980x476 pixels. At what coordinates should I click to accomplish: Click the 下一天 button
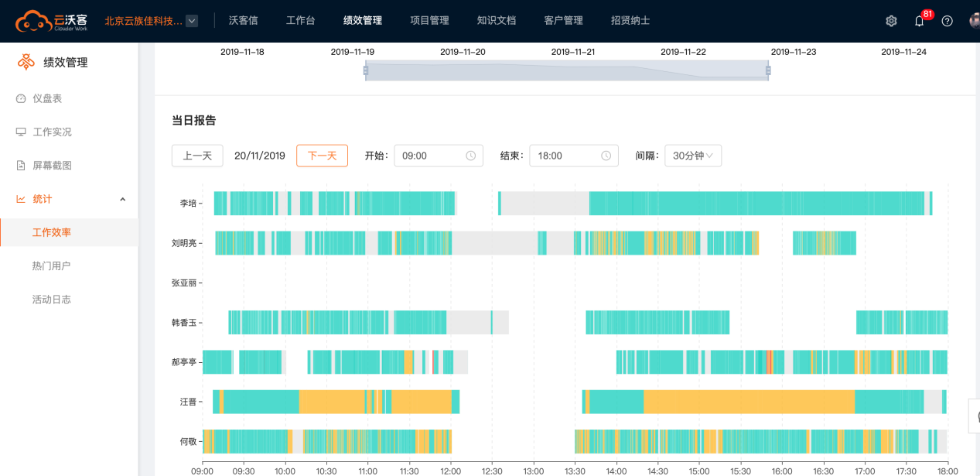[322, 156]
